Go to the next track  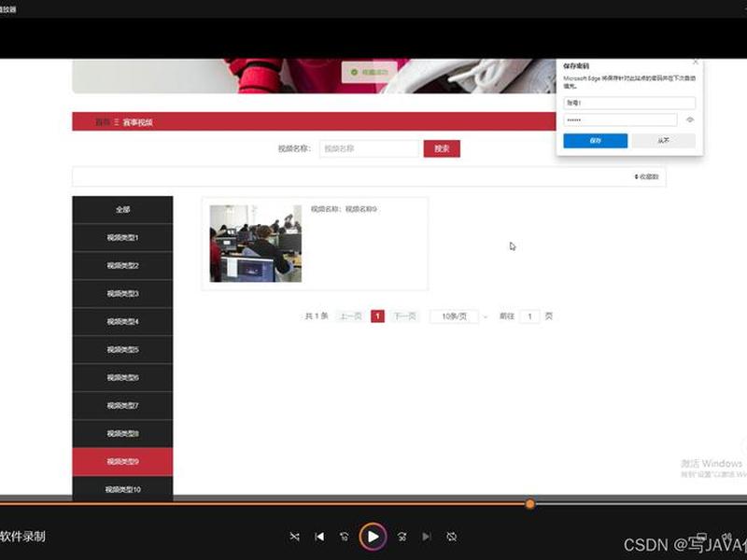click(427, 537)
